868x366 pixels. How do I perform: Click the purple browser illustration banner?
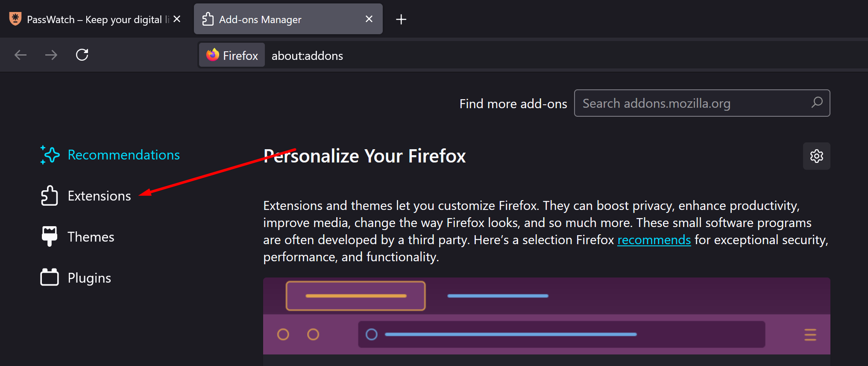[x=547, y=316]
